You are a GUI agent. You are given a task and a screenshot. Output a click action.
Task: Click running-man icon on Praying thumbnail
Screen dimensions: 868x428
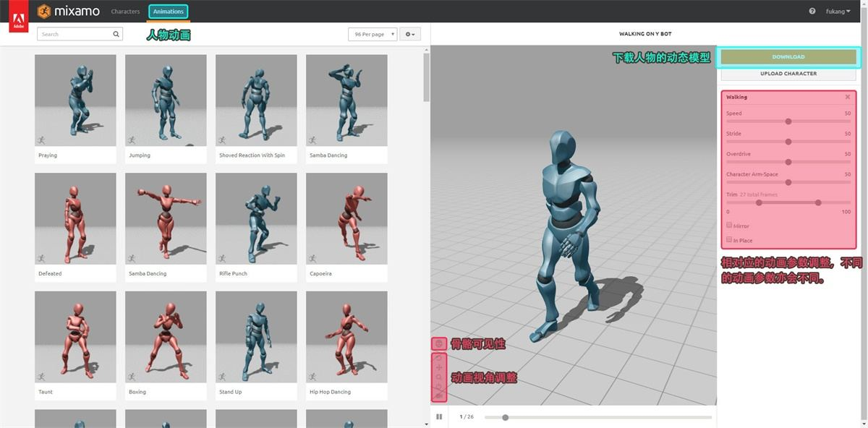pyautogui.click(x=42, y=140)
